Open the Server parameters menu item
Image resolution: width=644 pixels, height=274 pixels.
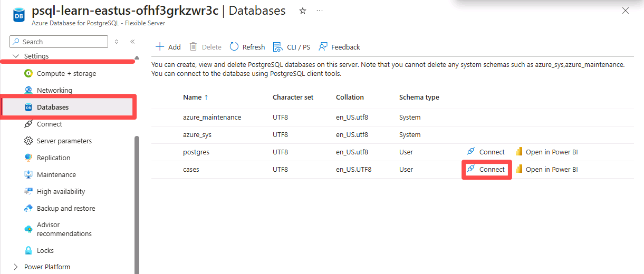[x=64, y=141]
